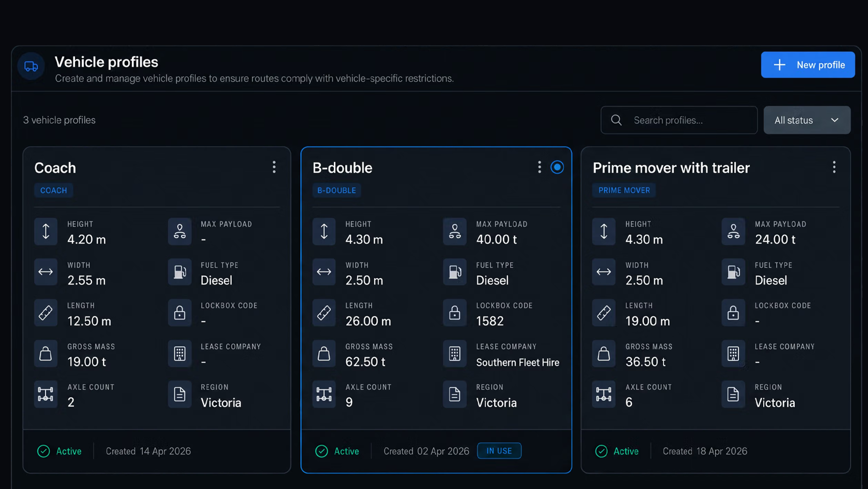This screenshot has width=868, height=489.
Task: Click the Southern Fleet Hire lease company text
Action: point(518,363)
